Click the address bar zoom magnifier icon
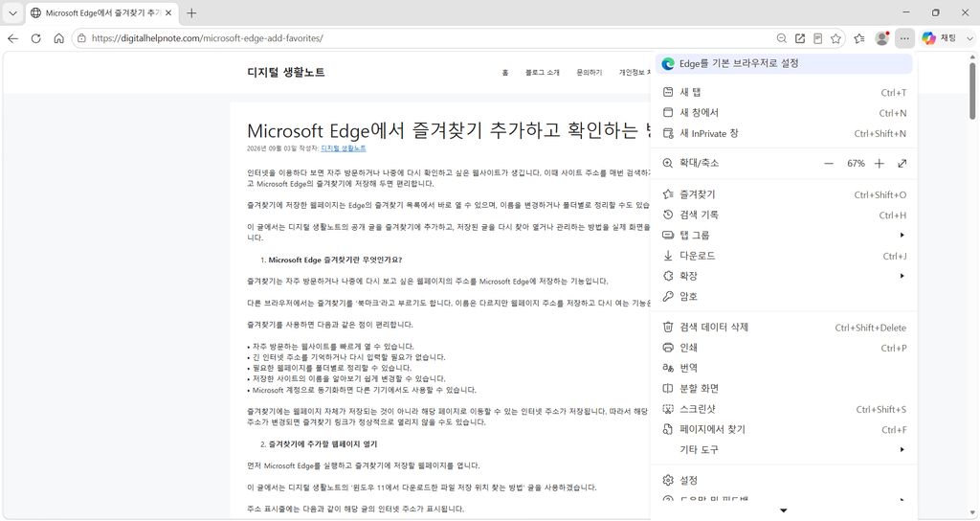 pyautogui.click(x=781, y=38)
